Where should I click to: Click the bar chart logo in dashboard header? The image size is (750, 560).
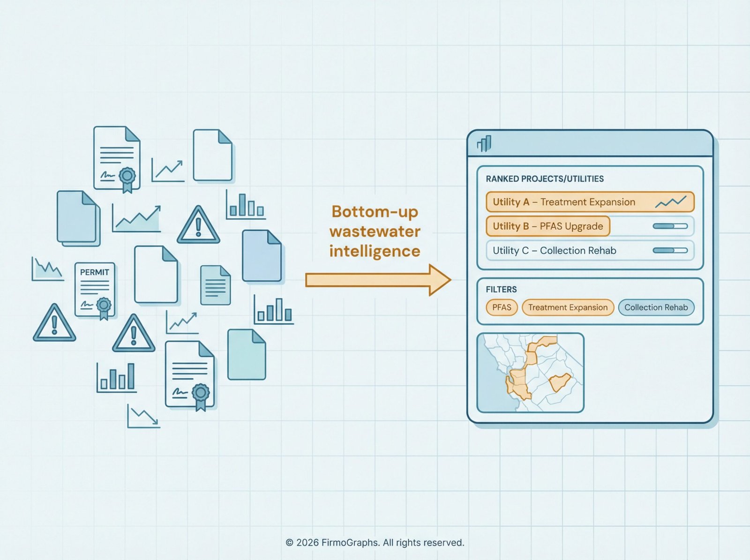pos(484,144)
